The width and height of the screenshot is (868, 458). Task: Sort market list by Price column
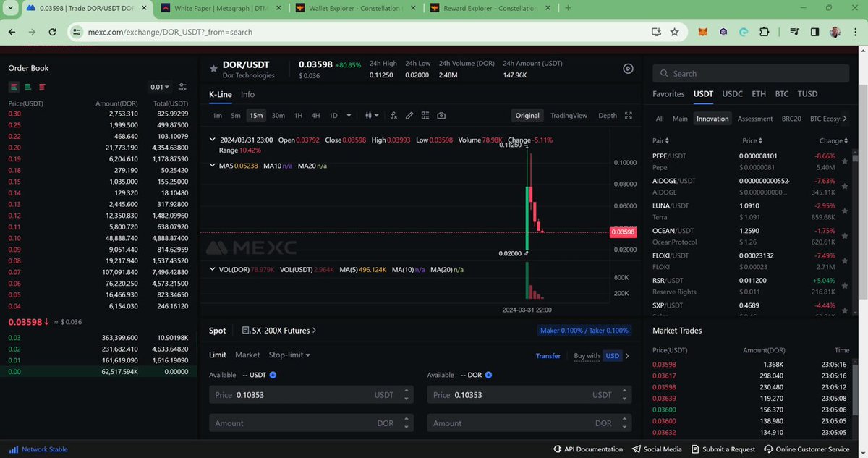752,141
